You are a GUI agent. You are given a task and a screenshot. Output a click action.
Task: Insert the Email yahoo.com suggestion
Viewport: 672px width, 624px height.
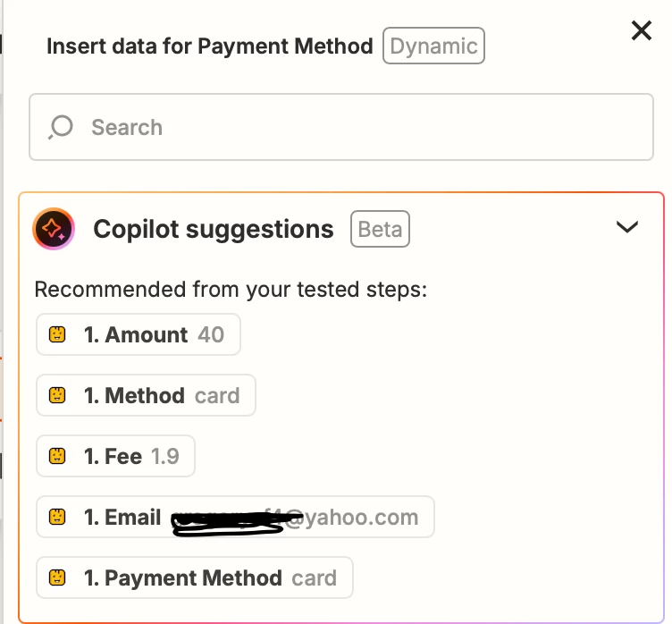tap(235, 518)
